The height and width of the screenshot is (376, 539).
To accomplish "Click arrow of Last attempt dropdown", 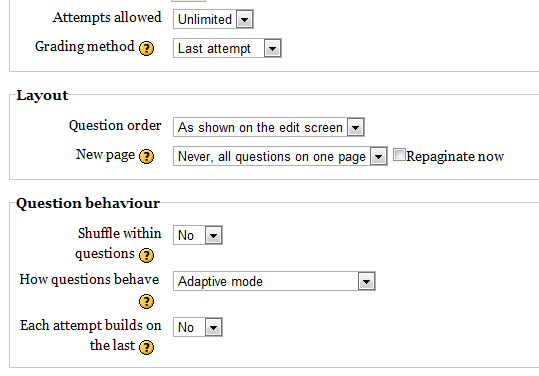I will pos(273,48).
